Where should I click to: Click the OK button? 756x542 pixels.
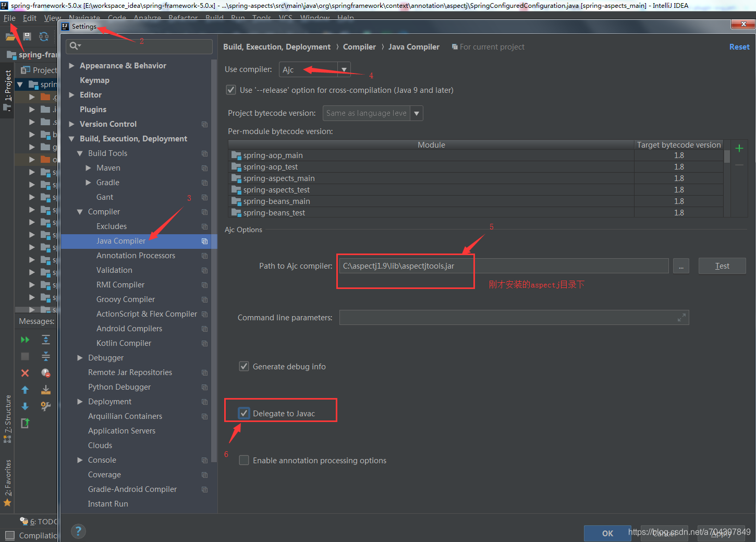(607, 533)
